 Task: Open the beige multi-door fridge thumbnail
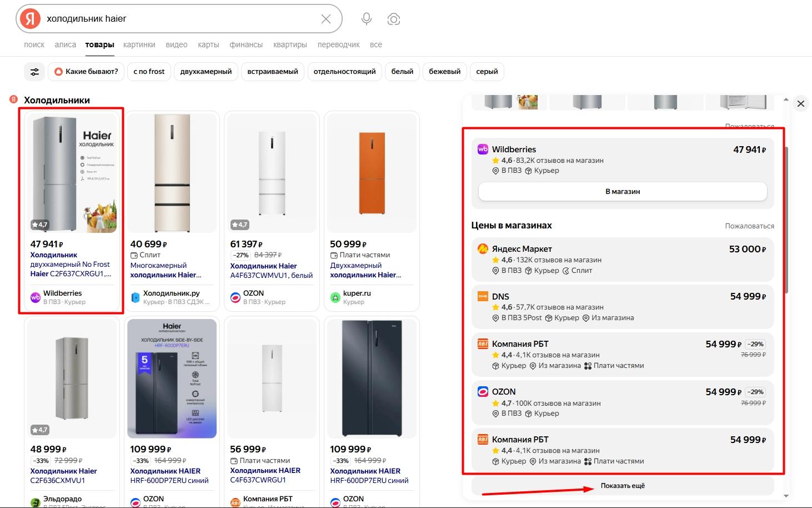coord(172,173)
